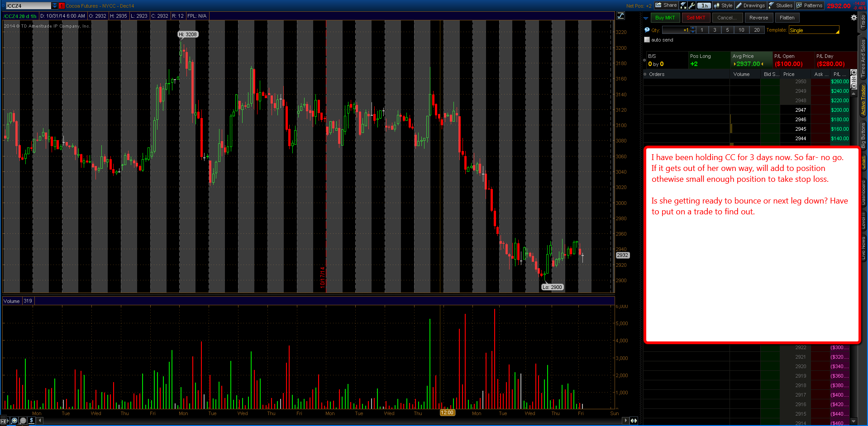Select the 1h timeframe button
Screen dimensions: 868x426
704,5
